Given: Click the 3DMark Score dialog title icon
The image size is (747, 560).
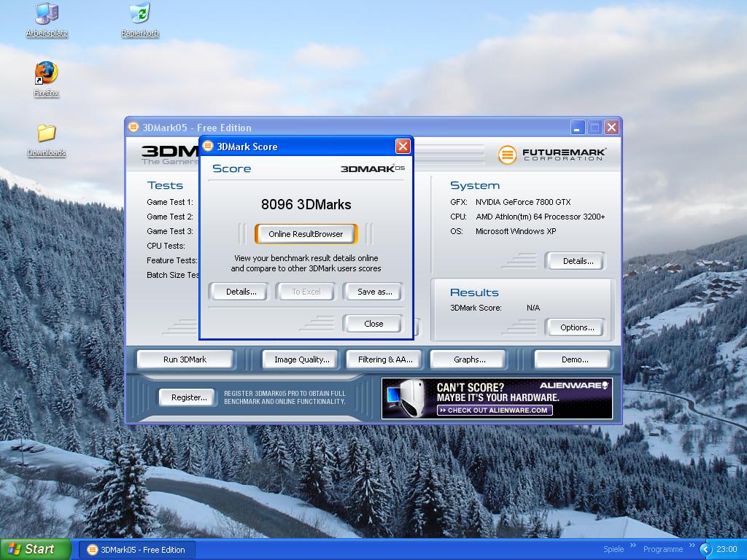Looking at the screenshot, I should (208, 146).
